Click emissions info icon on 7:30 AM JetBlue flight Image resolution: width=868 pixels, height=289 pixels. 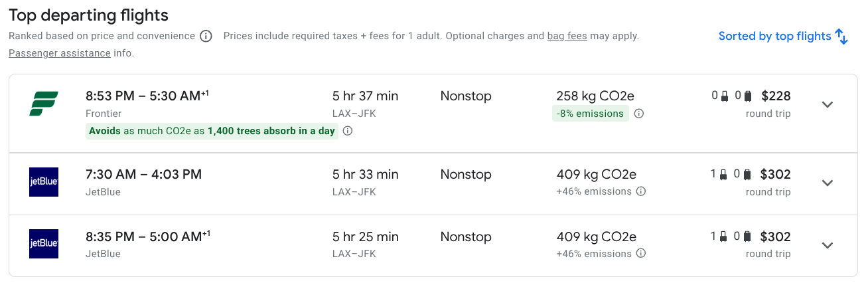pyautogui.click(x=641, y=191)
